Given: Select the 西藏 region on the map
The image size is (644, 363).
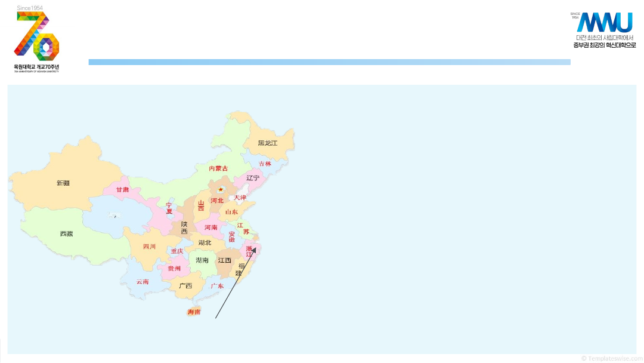Looking at the screenshot, I should tap(66, 234).
